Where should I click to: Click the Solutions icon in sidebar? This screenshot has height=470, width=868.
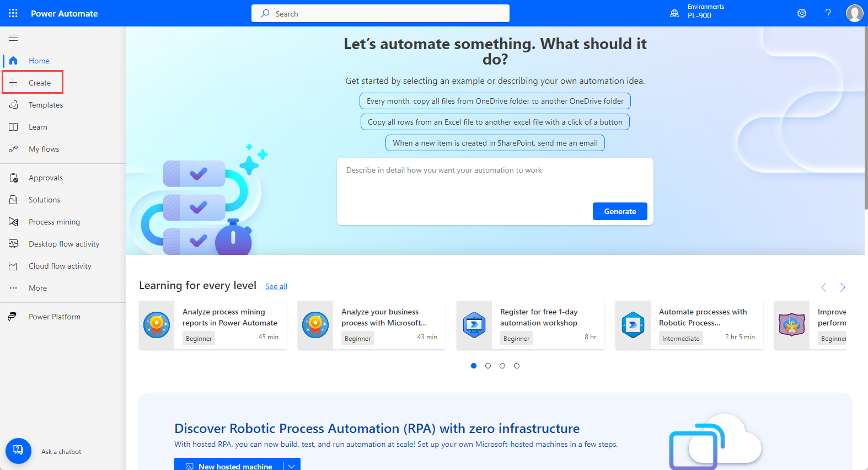coord(13,200)
